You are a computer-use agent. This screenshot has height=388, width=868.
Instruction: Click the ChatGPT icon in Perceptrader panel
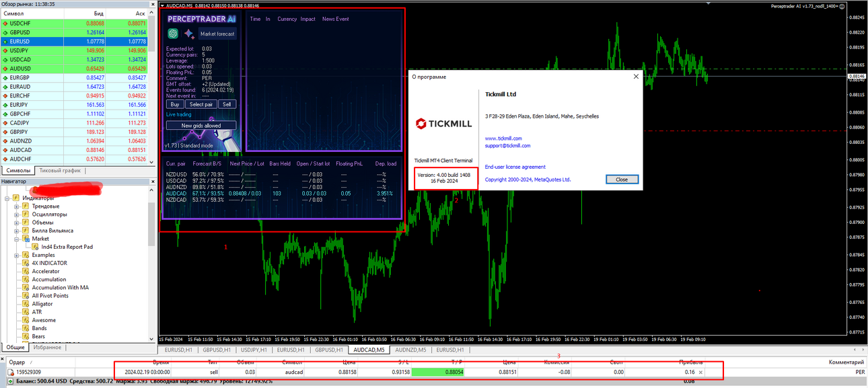coord(173,33)
